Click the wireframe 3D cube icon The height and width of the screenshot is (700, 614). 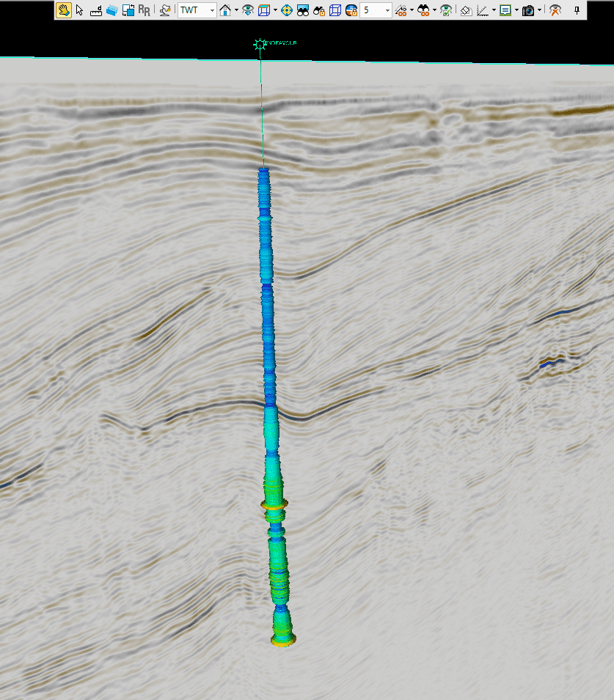tap(335, 10)
